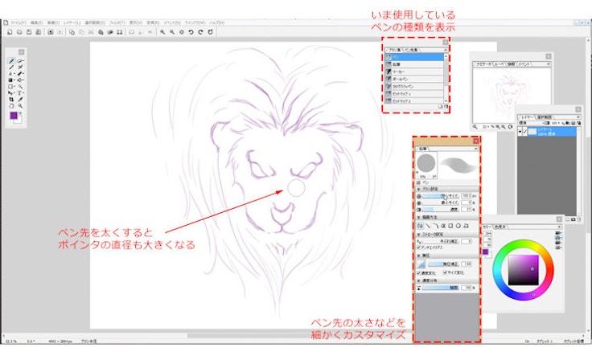Select the pen tool in the toolbox

(11, 60)
